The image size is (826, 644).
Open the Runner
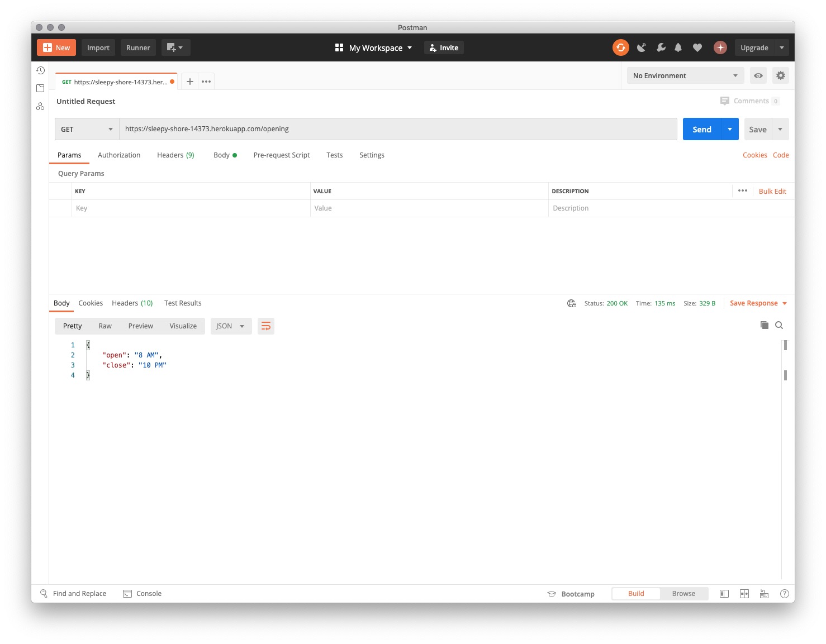coord(138,47)
